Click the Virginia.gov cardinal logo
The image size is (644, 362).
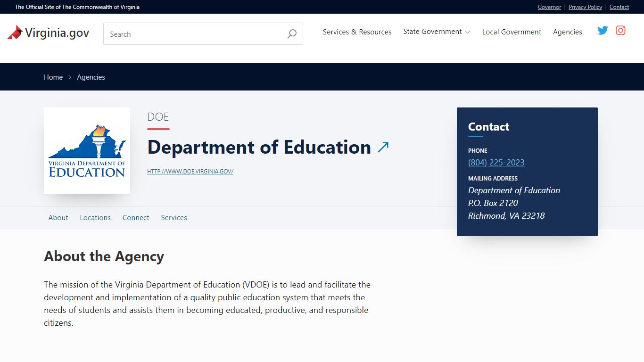click(x=48, y=33)
